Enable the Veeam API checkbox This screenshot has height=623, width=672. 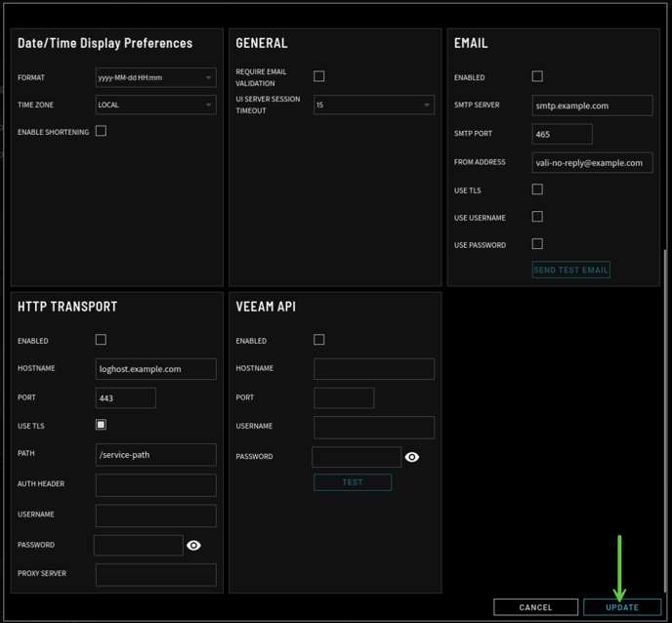[318, 340]
